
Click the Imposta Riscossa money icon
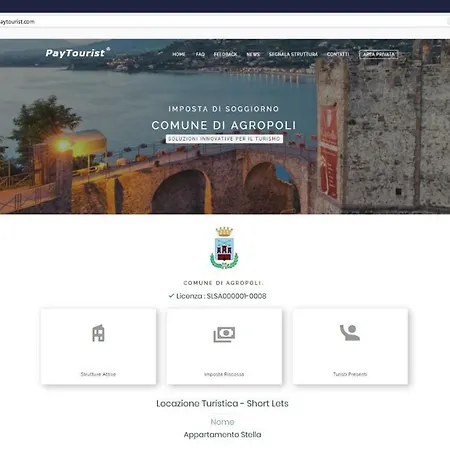click(x=224, y=334)
